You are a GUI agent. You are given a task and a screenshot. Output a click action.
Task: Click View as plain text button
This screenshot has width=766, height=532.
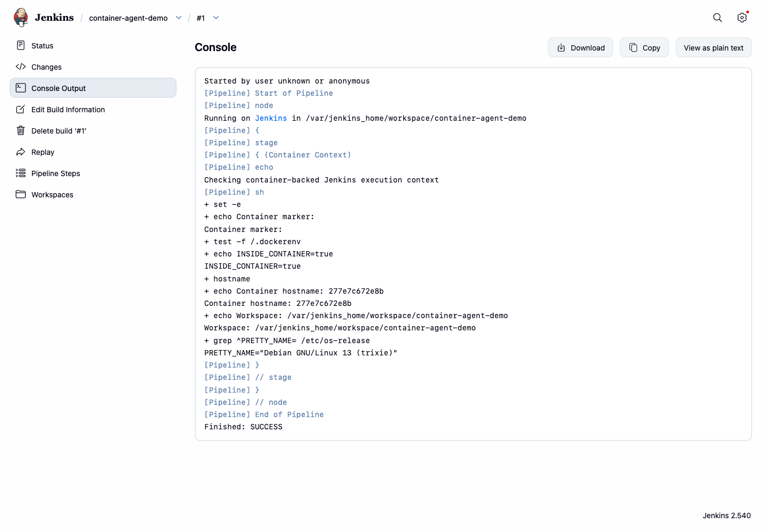(713, 48)
